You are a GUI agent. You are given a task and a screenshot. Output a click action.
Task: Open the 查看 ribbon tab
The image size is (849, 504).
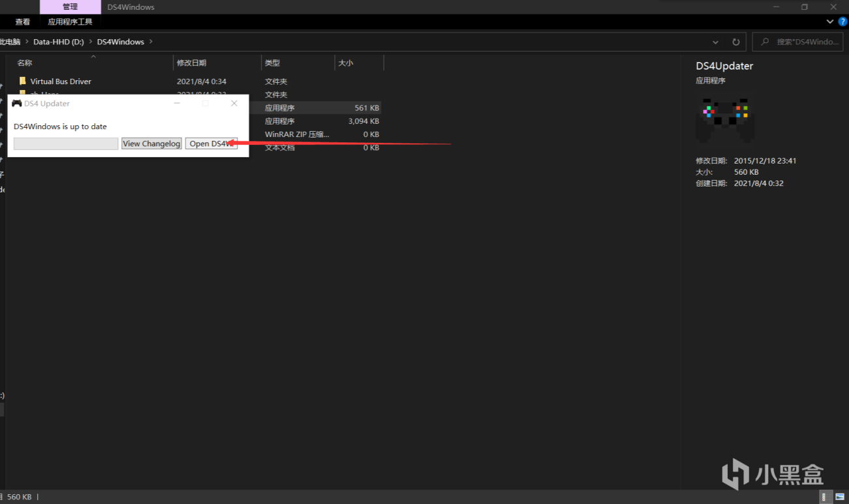(x=23, y=22)
